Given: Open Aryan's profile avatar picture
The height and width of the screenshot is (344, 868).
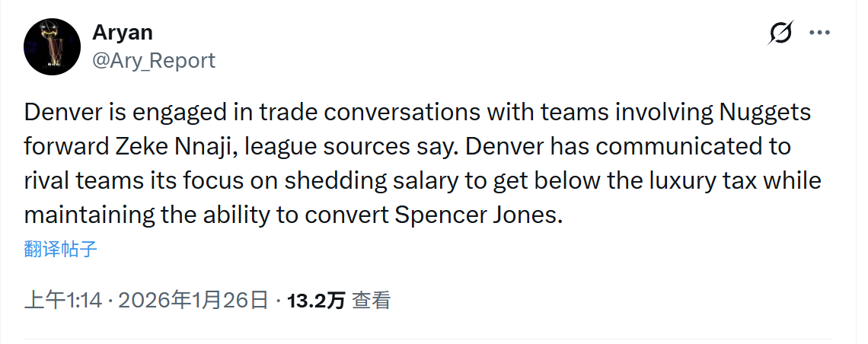Looking at the screenshot, I should pyautogui.click(x=53, y=46).
